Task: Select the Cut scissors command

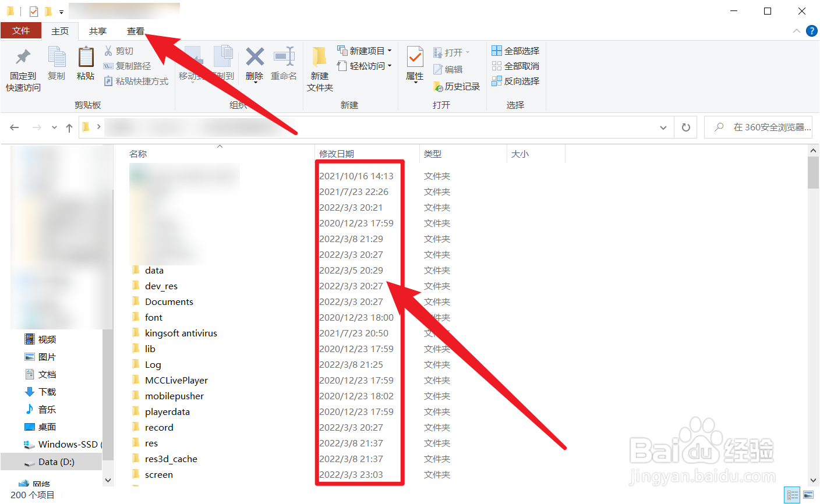Action: tap(119, 51)
